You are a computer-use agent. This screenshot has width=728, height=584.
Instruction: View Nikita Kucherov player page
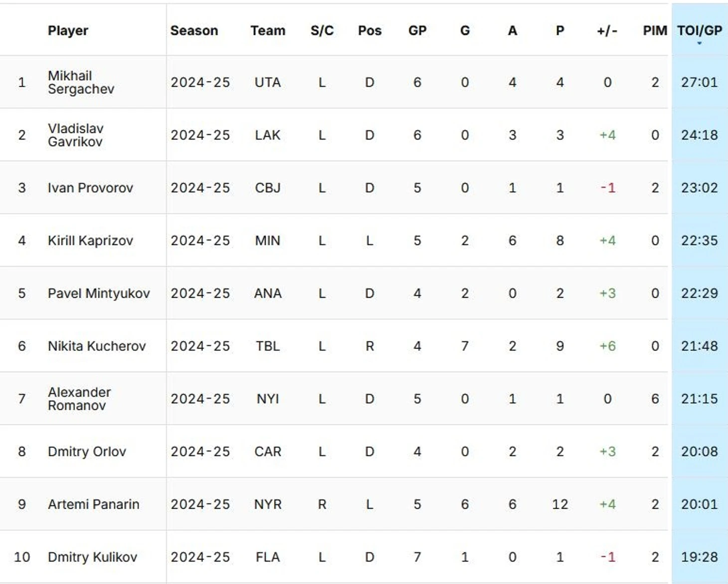coord(97,346)
